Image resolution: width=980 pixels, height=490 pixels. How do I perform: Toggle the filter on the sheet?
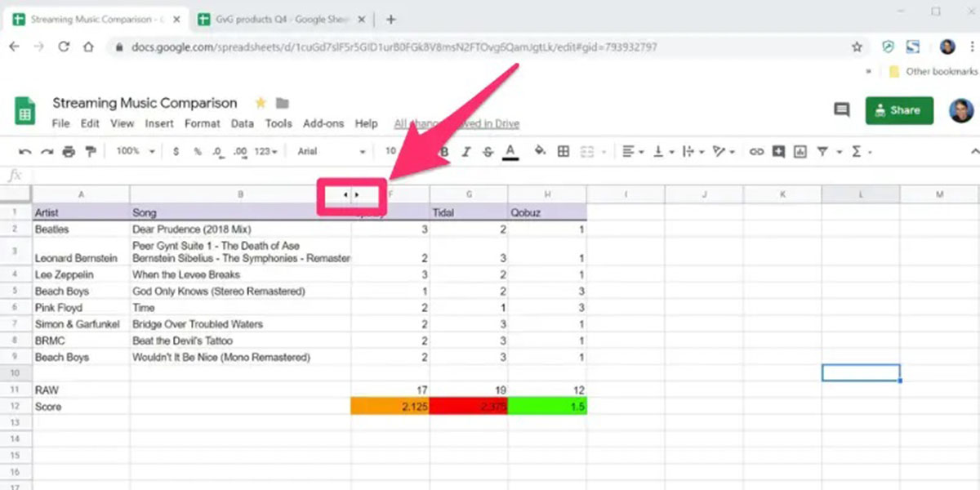click(823, 152)
